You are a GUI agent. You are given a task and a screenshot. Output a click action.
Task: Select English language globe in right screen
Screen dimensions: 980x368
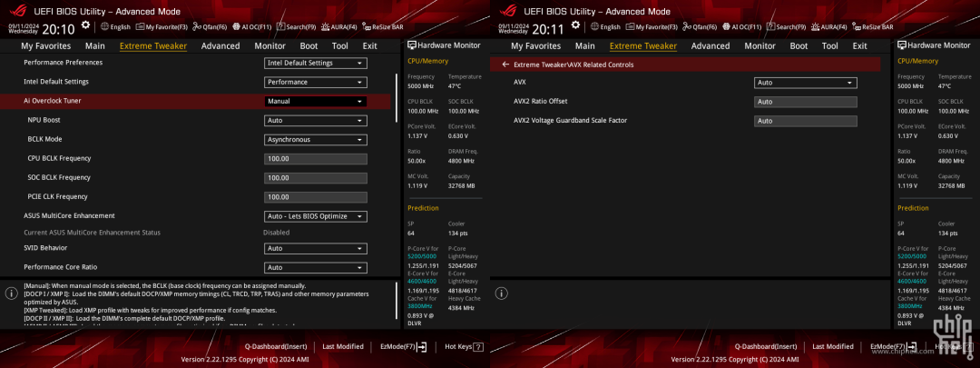605,27
